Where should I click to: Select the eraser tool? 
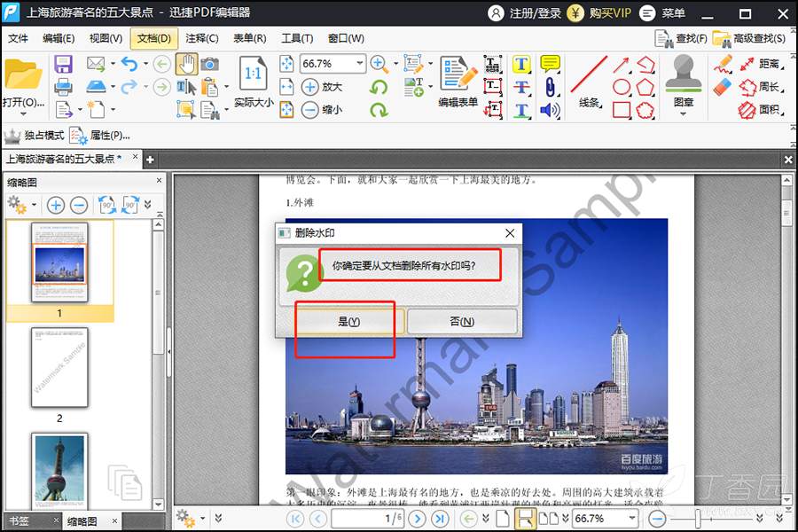[x=723, y=87]
